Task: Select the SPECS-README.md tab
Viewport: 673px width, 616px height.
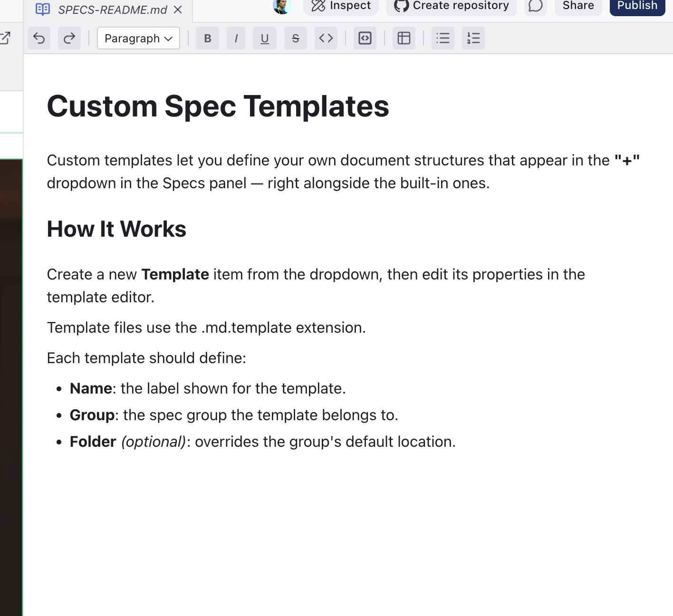Action: (112, 10)
